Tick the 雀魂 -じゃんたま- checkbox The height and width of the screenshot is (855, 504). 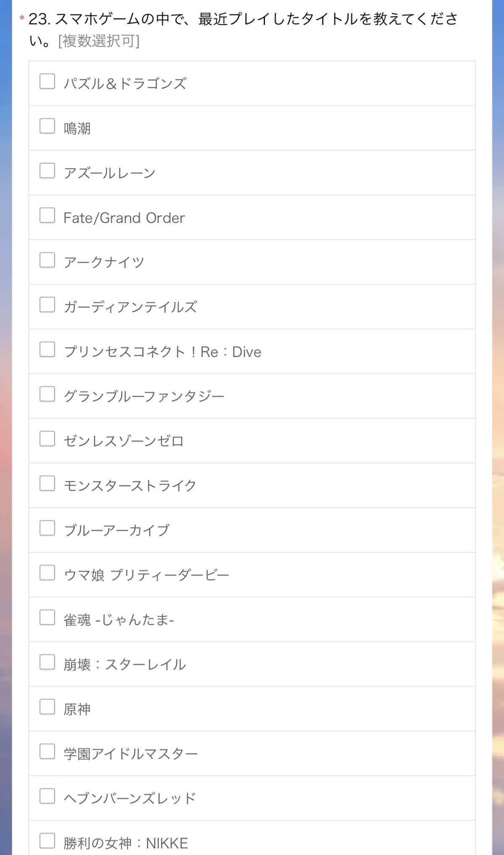(x=47, y=618)
